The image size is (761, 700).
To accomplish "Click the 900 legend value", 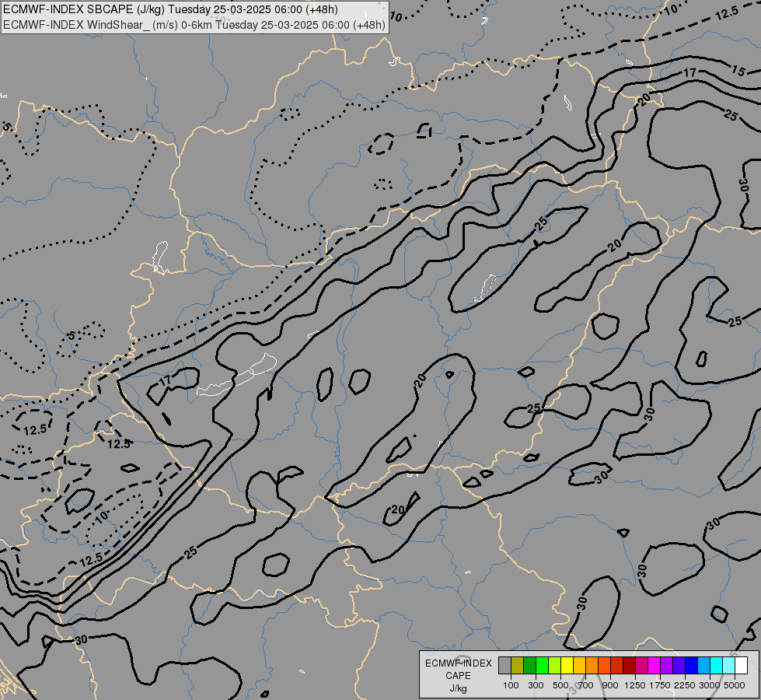I will tap(610, 685).
